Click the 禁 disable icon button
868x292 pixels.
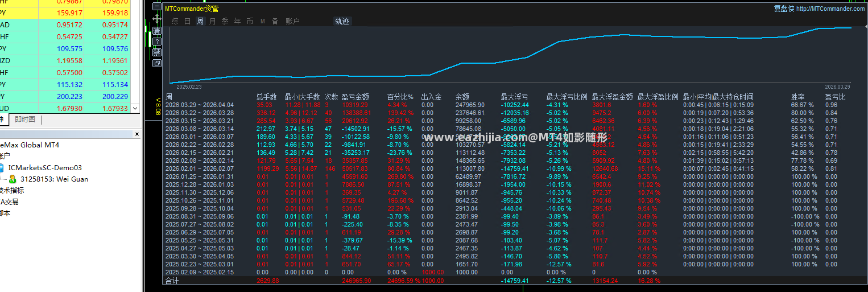click(157, 52)
